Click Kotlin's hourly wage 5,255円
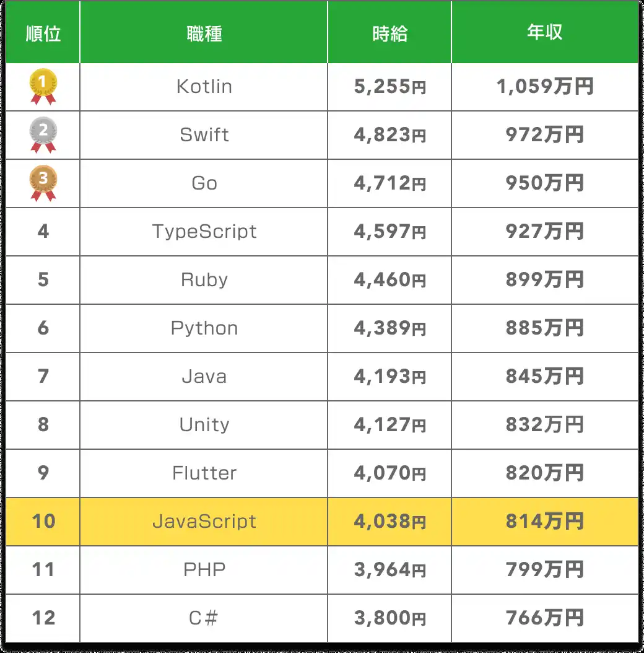644x653 pixels. click(389, 87)
